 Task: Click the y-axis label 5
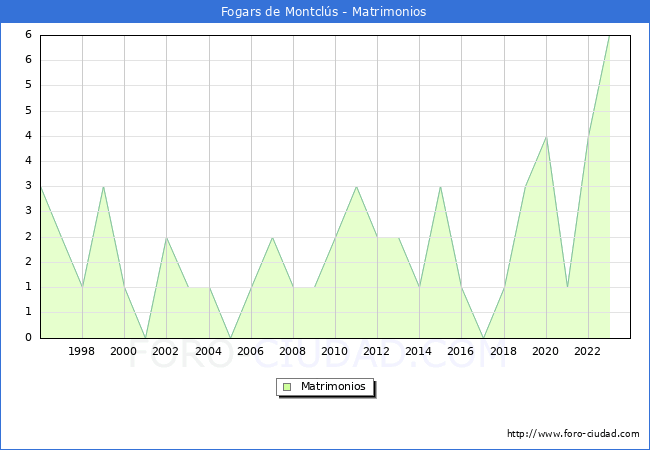(28, 85)
